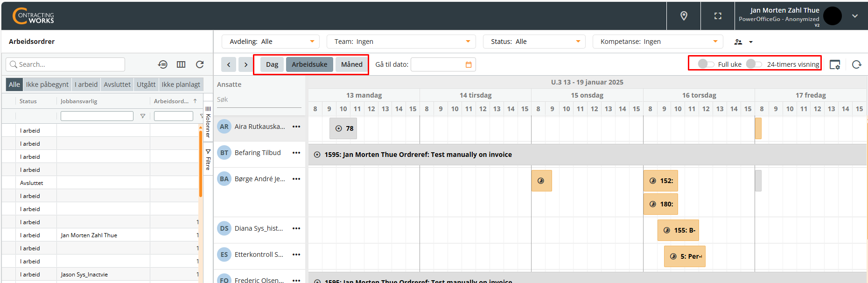The width and height of the screenshot is (868, 283).
Task: Toggle fullscreen mode icon
Action: (718, 16)
